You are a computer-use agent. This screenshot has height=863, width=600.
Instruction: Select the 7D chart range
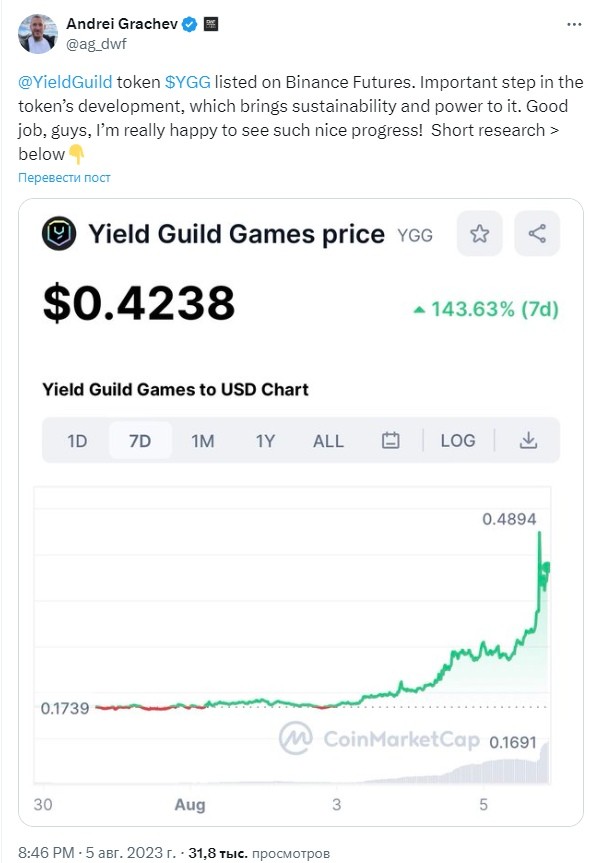pyautogui.click(x=140, y=441)
